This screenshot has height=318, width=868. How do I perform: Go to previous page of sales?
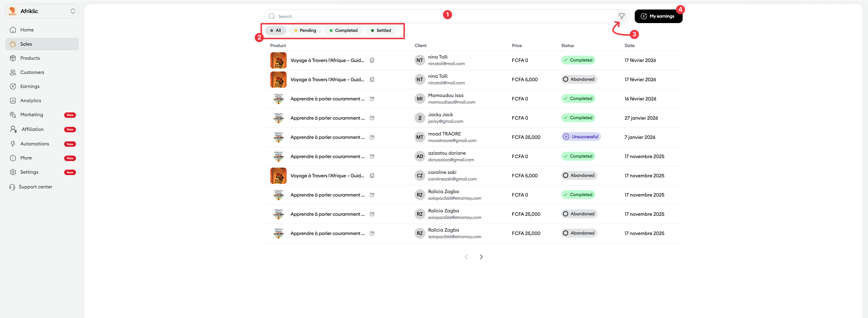(466, 257)
